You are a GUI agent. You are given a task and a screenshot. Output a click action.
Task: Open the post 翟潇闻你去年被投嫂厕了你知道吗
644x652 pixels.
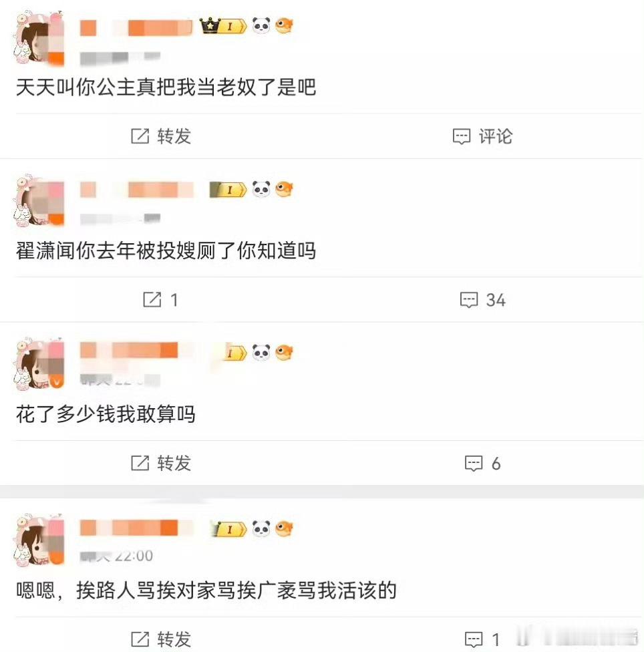click(x=166, y=251)
